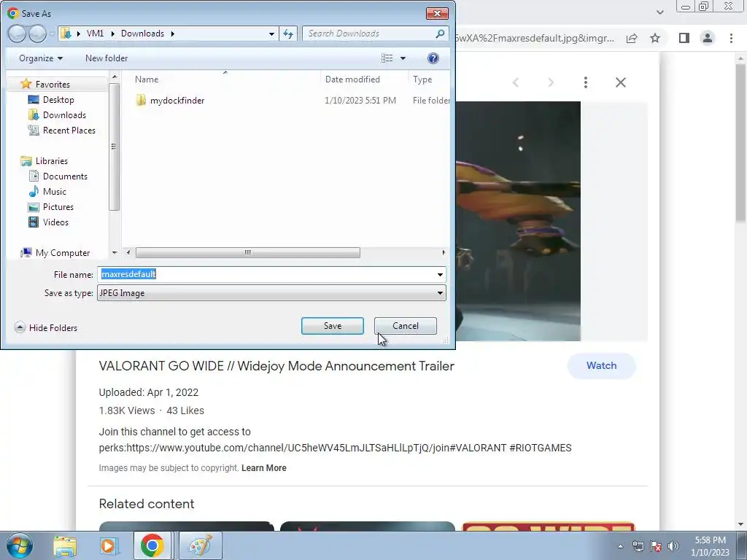Click the horizontal scrollbar in file list
747x560 pixels.
coord(248,252)
